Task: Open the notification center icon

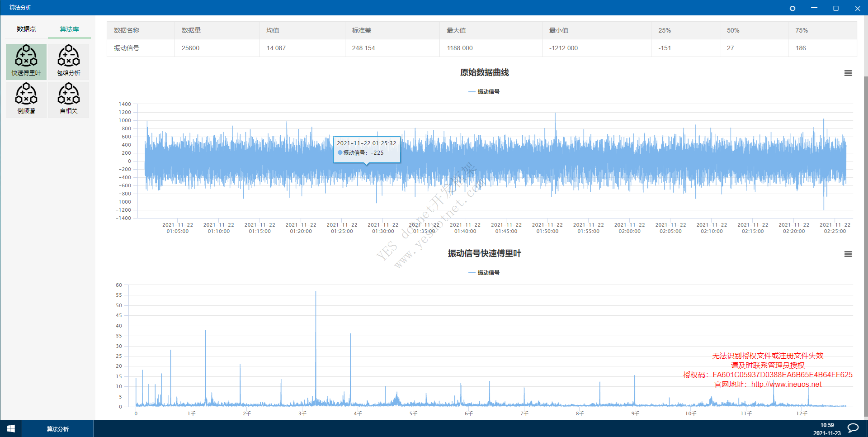Action: click(x=853, y=428)
